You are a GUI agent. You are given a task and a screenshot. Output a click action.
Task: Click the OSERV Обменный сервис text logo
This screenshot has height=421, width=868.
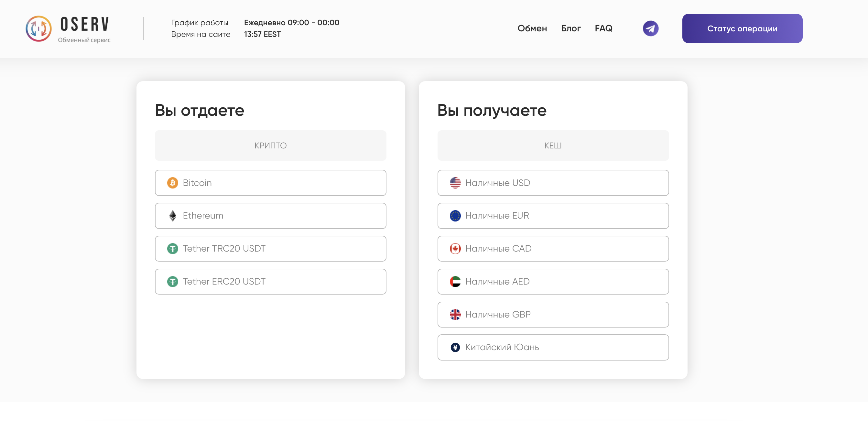pyautogui.click(x=84, y=29)
